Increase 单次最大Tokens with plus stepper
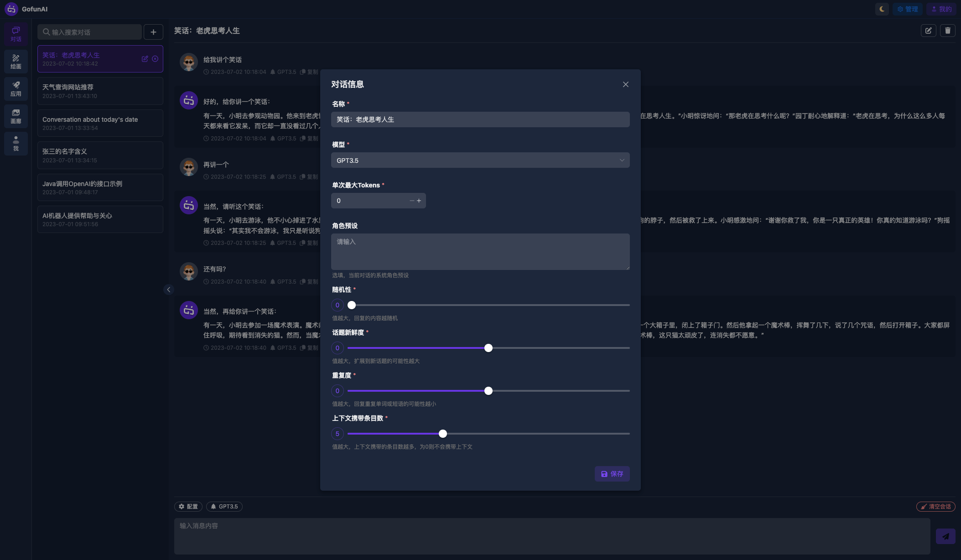The image size is (961, 560). [419, 201]
